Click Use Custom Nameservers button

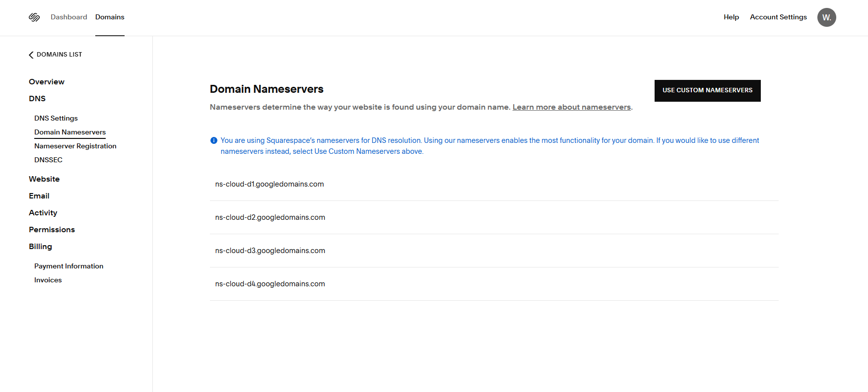(x=707, y=91)
